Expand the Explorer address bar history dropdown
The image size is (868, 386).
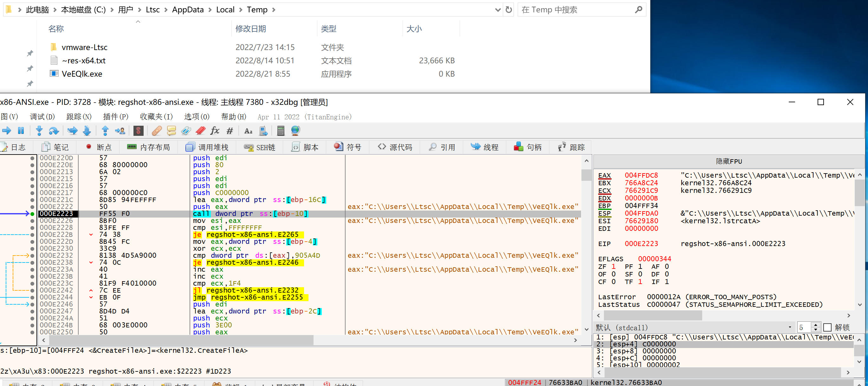click(498, 10)
